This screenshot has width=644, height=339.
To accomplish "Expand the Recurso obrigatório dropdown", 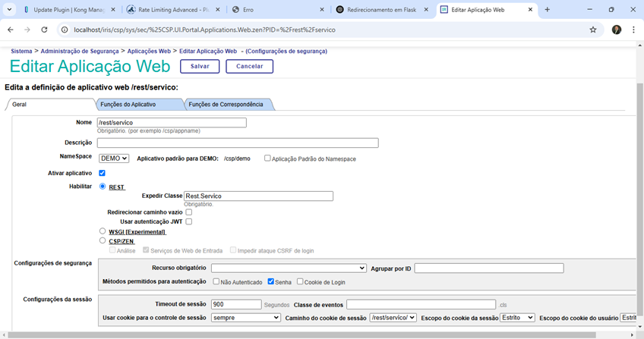I will (289, 268).
